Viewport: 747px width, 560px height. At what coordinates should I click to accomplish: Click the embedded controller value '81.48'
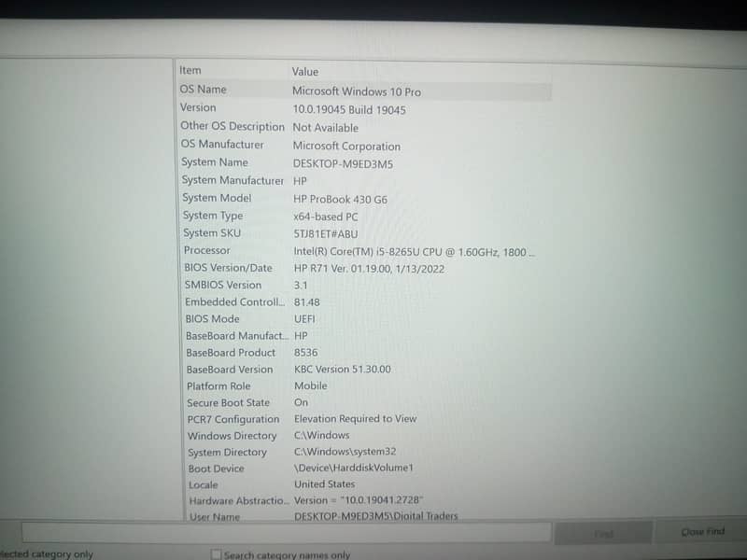pos(307,302)
